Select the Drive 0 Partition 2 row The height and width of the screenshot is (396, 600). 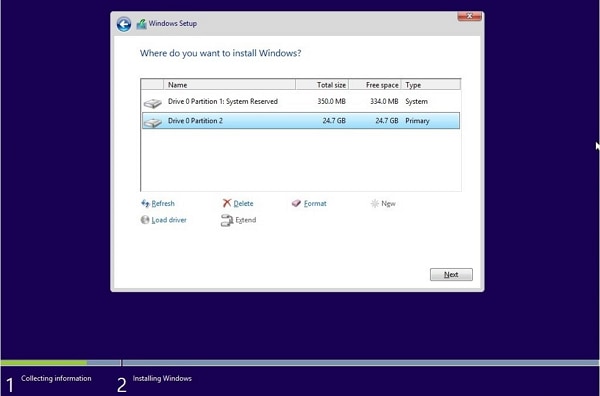click(301, 121)
